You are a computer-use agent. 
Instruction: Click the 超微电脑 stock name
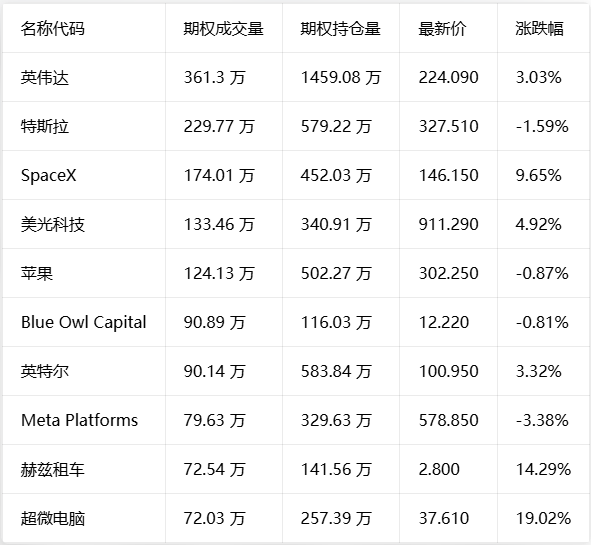coord(53,518)
